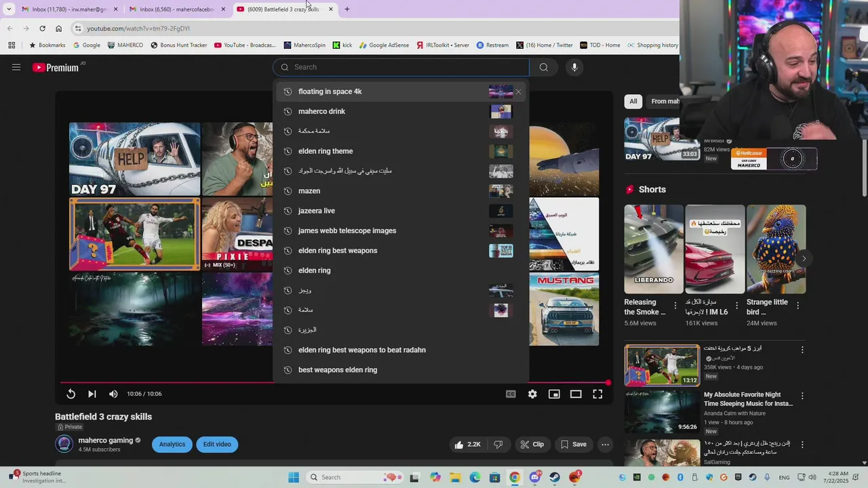The width and height of the screenshot is (868, 488).
Task: Open Google AdSense bookmark
Action: click(384, 45)
